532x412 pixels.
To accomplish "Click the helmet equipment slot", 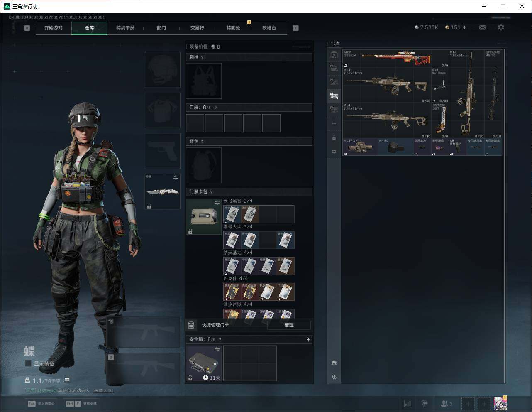I will (x=163, y=70).
